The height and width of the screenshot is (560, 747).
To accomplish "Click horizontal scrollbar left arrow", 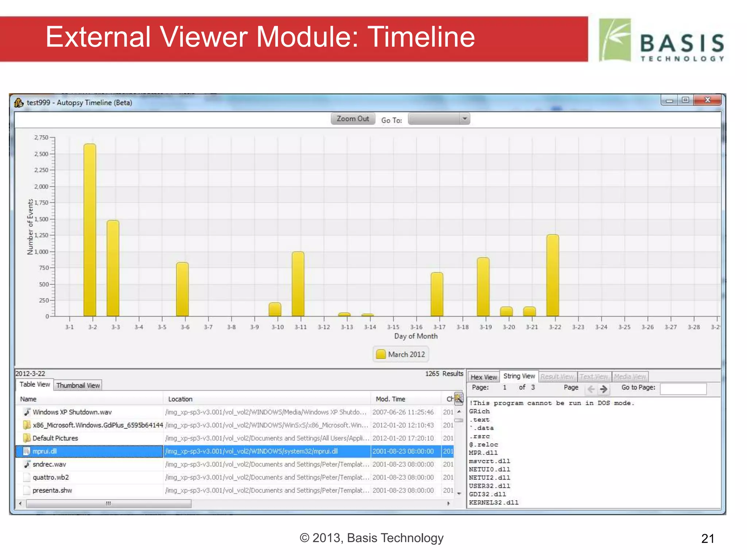I will (20, 504).
